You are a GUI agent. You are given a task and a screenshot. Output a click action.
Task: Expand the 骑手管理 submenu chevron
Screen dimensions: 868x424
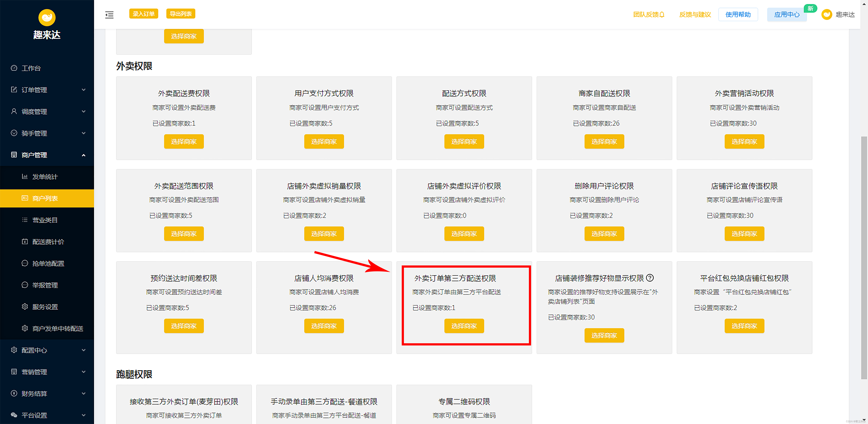[x=84, y=133]
